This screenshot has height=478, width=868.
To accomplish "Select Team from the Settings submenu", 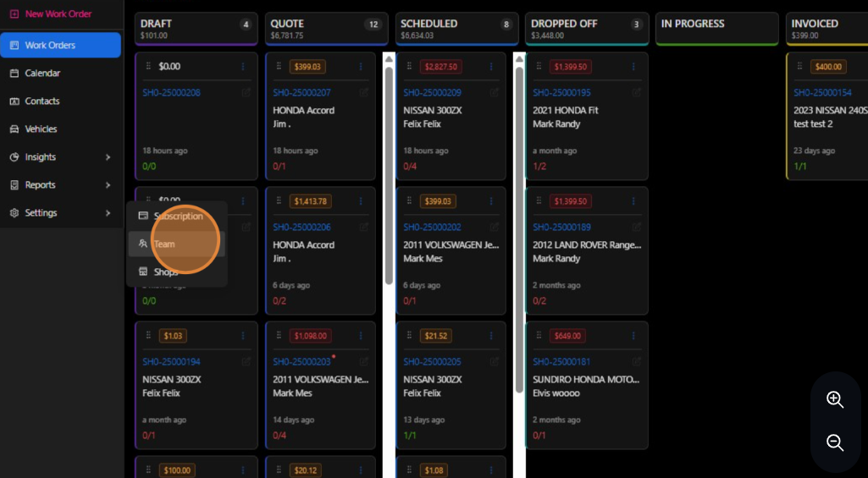I will (177, 244).
